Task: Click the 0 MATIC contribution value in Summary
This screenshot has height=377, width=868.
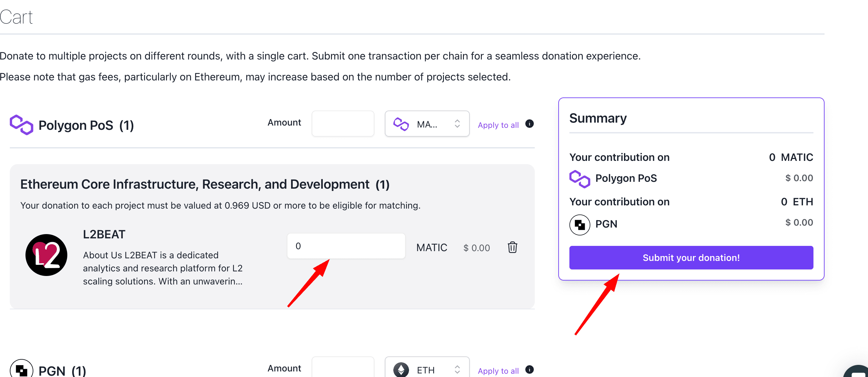Action: click(x=791, y=157)
